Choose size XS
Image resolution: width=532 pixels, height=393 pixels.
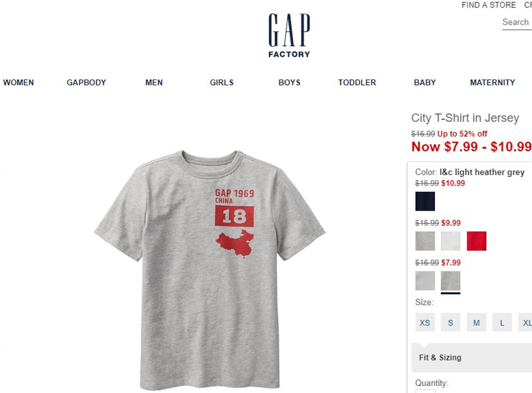pos(425,323)
